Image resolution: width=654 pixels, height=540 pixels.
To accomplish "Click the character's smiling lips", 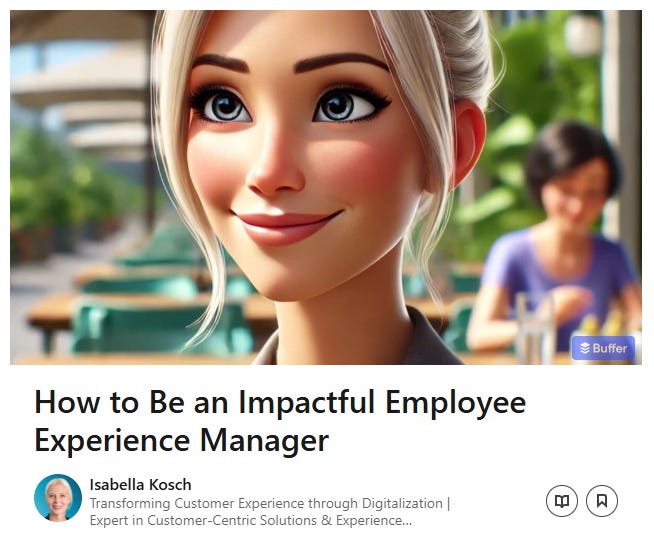I will [288, 227].
